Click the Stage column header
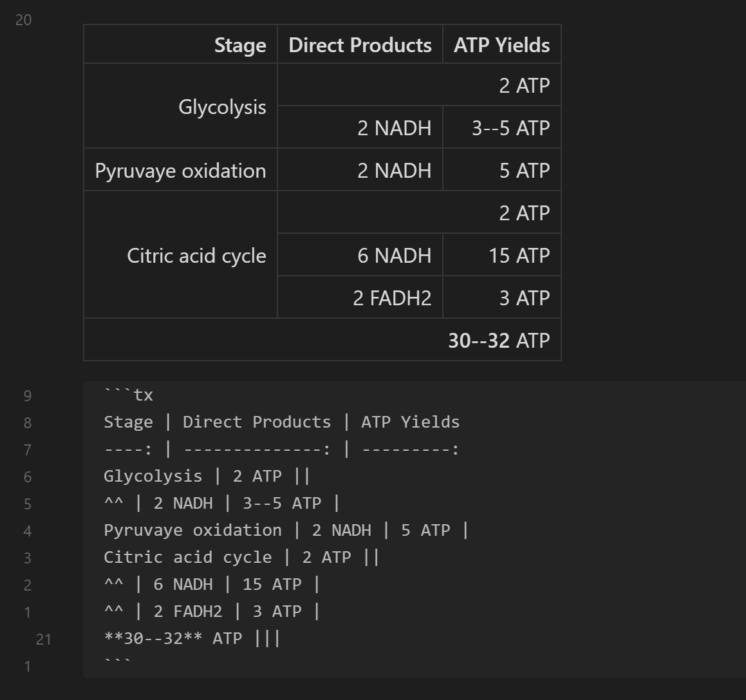 239,44
